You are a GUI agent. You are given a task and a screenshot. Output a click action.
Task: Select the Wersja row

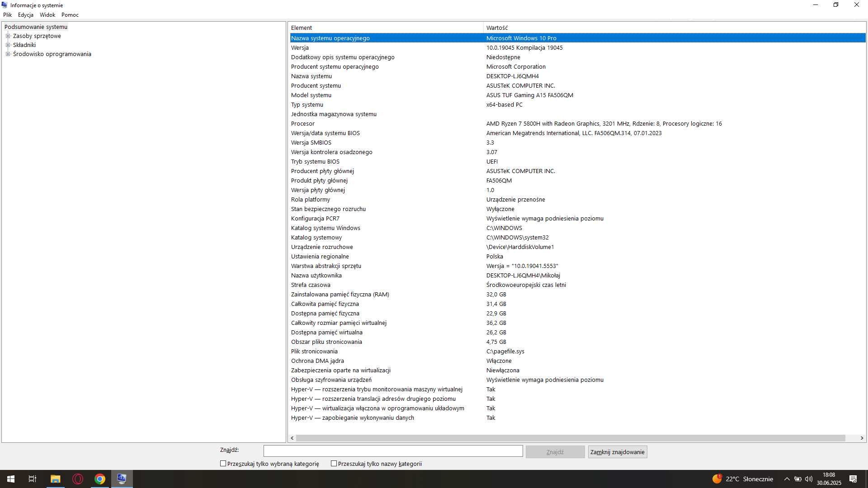pos(577,48)
